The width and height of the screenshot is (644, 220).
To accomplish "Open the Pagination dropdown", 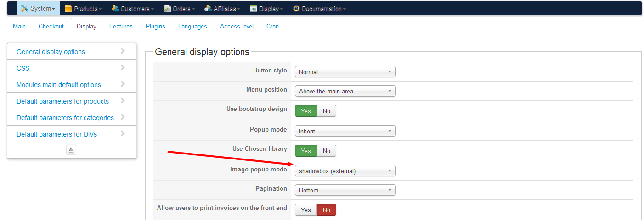I will (x=345, y=190).
